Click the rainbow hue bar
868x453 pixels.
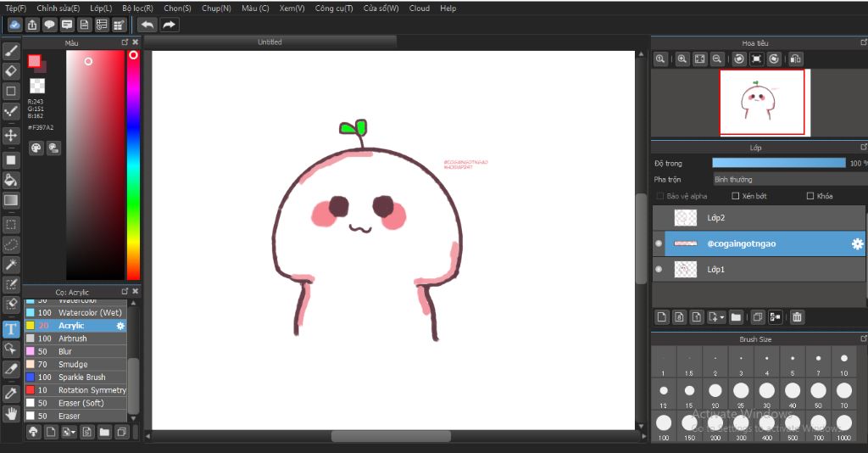(x=133, y=165)
